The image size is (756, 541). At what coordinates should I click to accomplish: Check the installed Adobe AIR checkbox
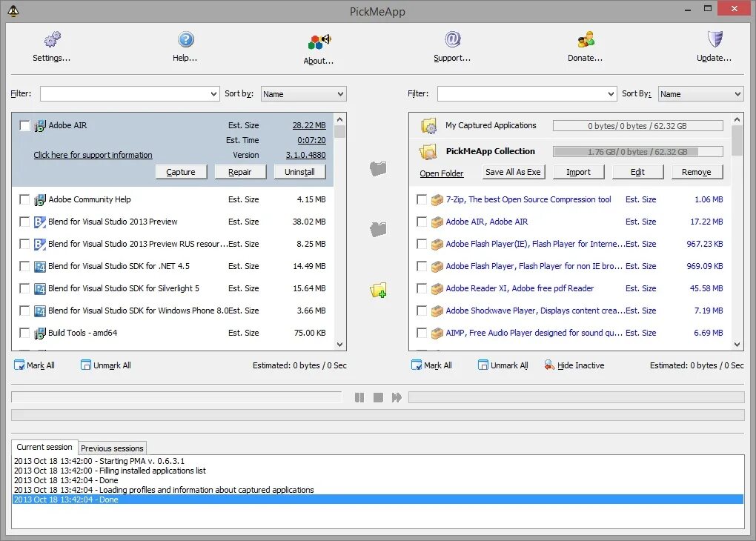click(24, 125)
